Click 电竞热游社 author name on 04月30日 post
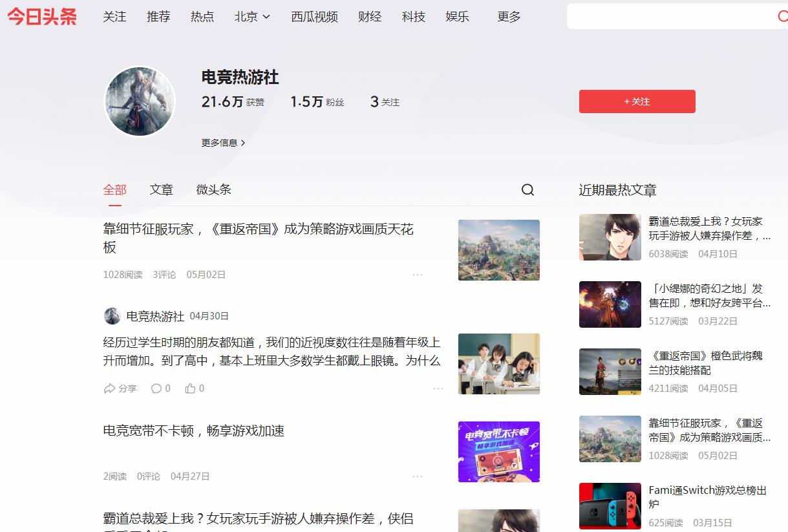The width and height of the screenshot is (788, 532). coord(155,316)
